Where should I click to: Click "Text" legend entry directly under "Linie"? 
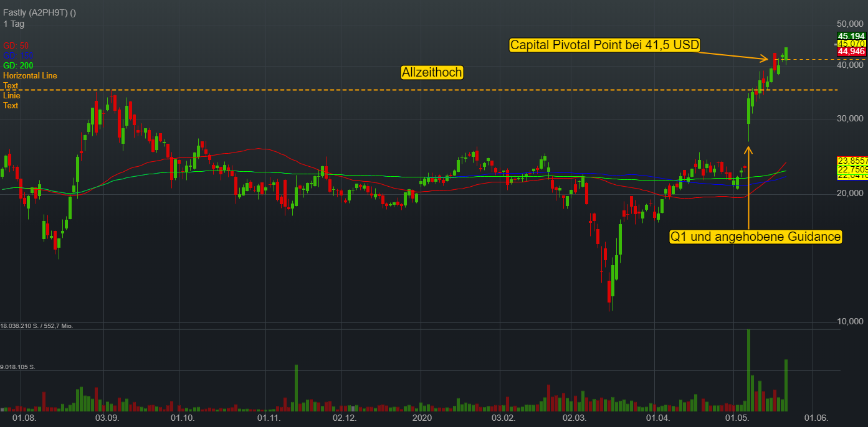pos(11,105)
